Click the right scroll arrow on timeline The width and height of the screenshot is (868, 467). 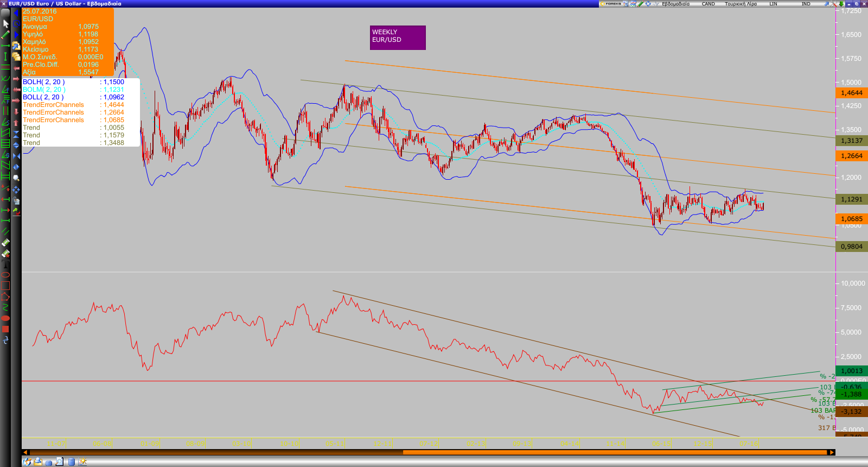click(831, 452)
